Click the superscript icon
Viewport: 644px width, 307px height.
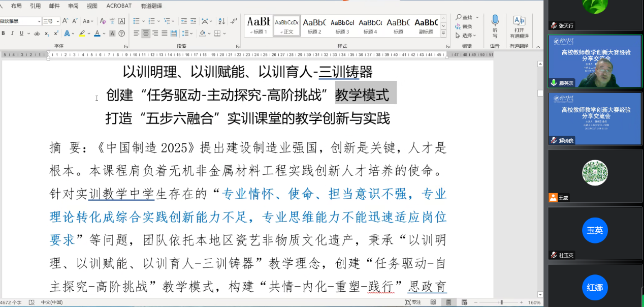coord(56,34)
